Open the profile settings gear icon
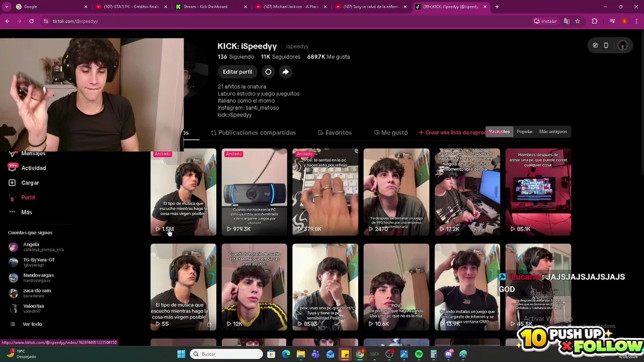The image size is (644, 362). (268, 72)
